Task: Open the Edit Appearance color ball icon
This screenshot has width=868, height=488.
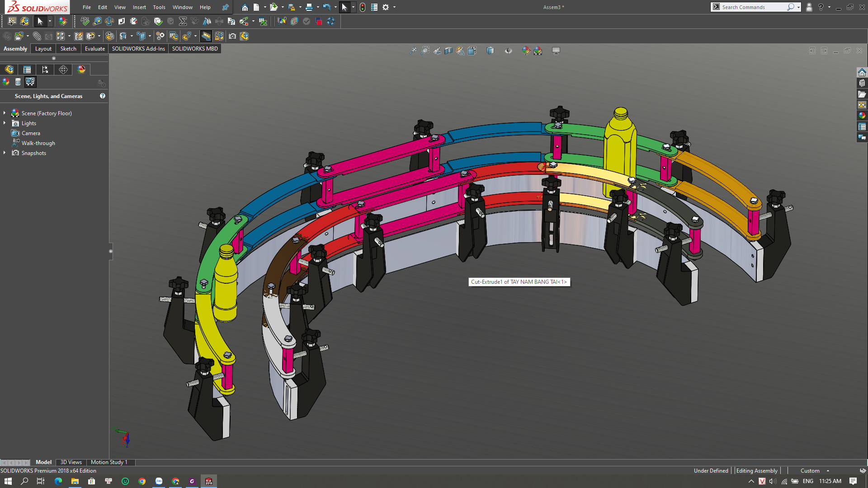Action: pyautogui.click(x=526, y=51)
